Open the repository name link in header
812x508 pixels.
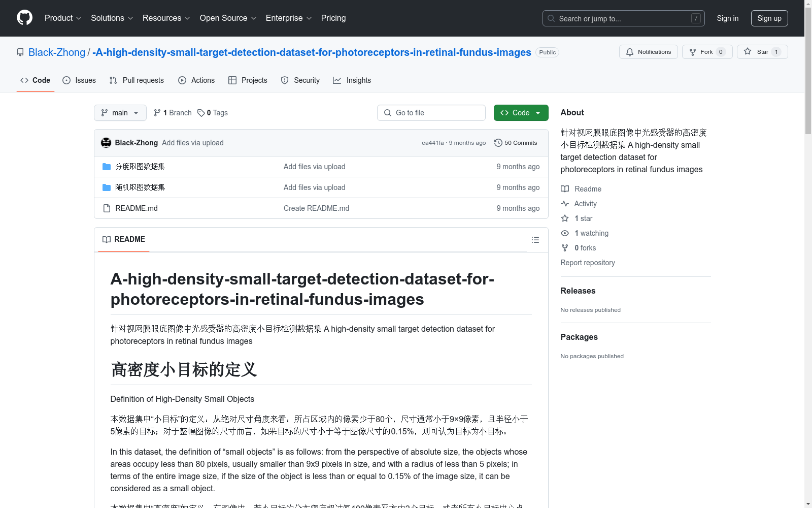pos(312,52)
